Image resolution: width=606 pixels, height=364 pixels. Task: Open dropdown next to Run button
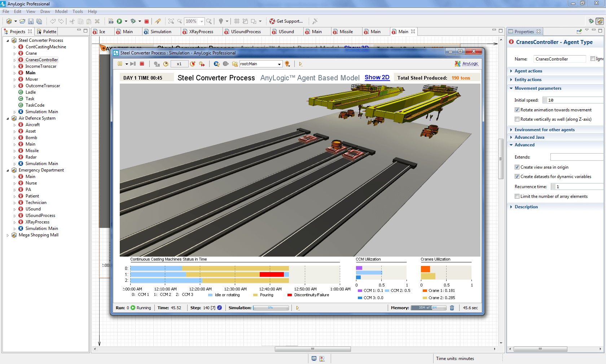[x=126, y=21]
